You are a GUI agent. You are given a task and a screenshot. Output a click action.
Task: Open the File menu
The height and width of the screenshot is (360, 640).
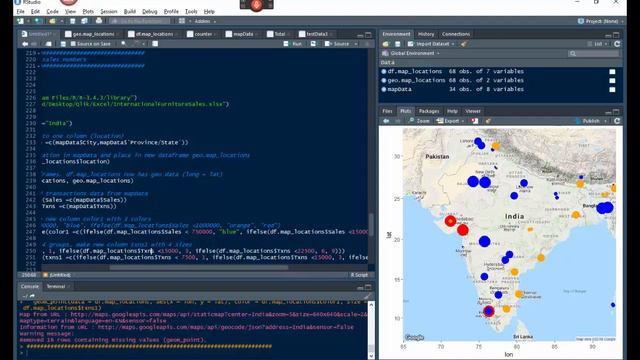coord(20,11)
